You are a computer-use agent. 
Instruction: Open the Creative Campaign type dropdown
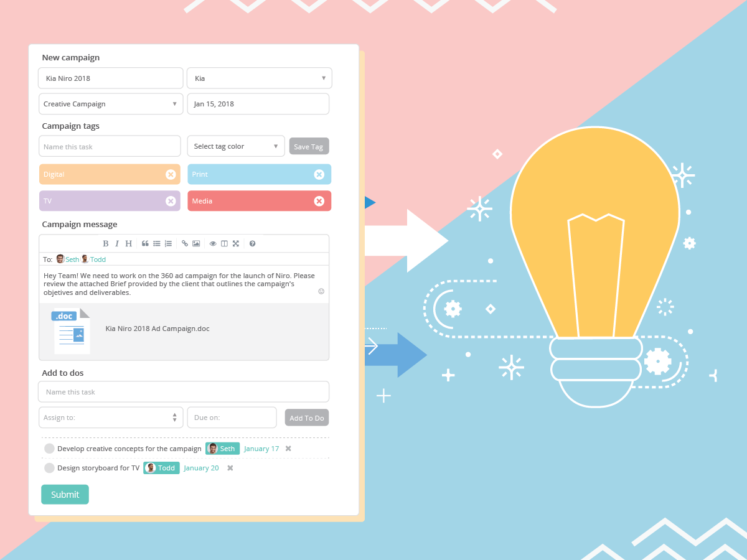(x=111, y=104)
